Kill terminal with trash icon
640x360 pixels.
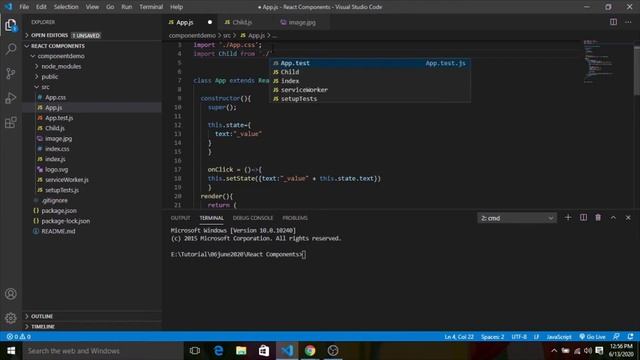598,218
